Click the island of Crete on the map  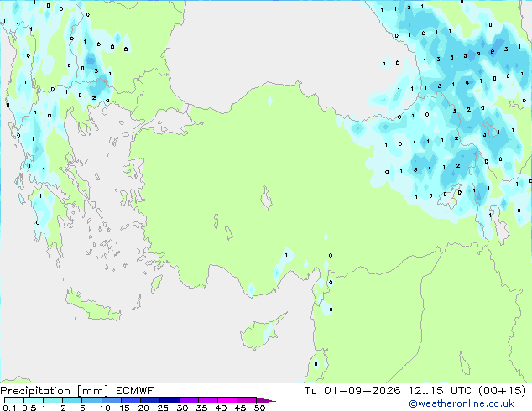click(x=92, y=307)
